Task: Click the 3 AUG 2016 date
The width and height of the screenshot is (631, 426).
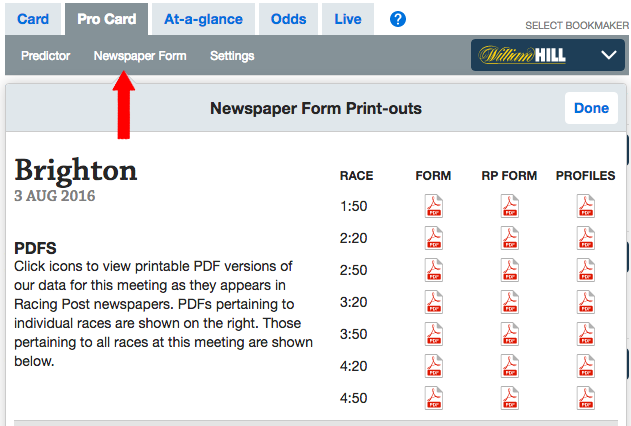Action: [x=55, y=196]
